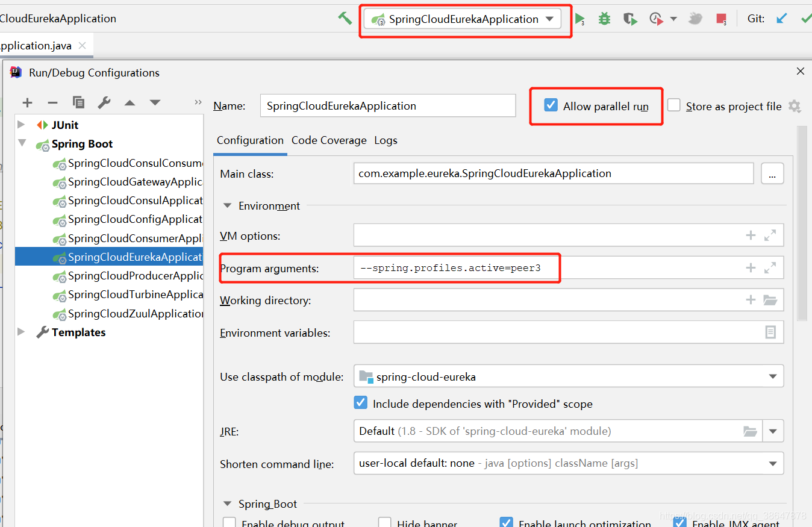Open the JRE dropdown arrow
Viewport: 812px width, 527px height.
click(773, 431)
